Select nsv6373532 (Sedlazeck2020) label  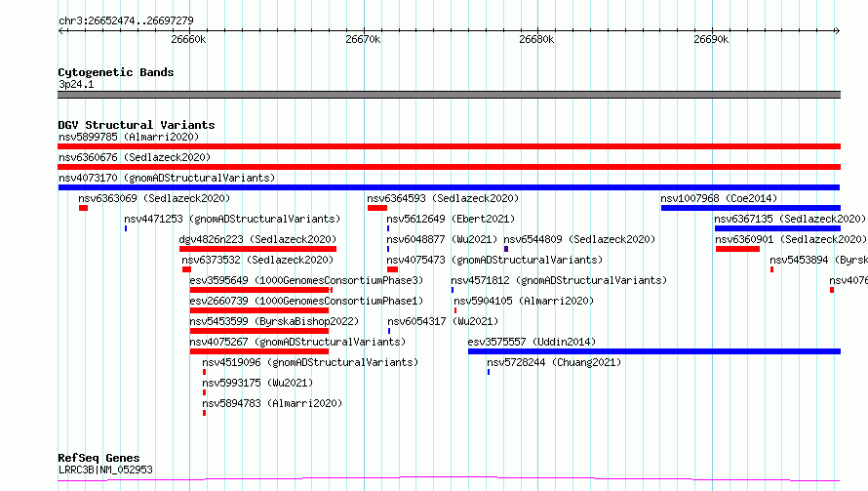point(257,260)
